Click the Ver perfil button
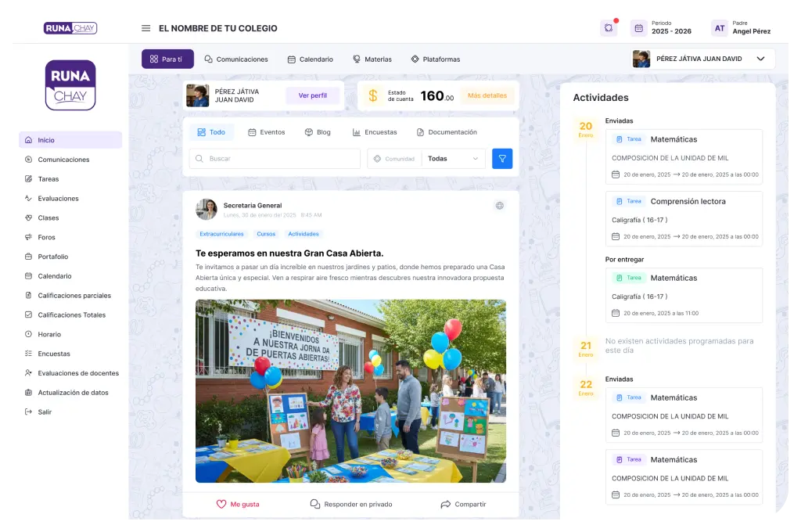 [x=312, y=95]
